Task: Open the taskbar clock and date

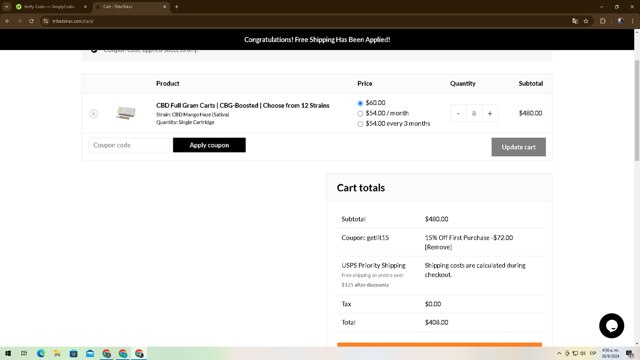Action: (x=610, y=353)
